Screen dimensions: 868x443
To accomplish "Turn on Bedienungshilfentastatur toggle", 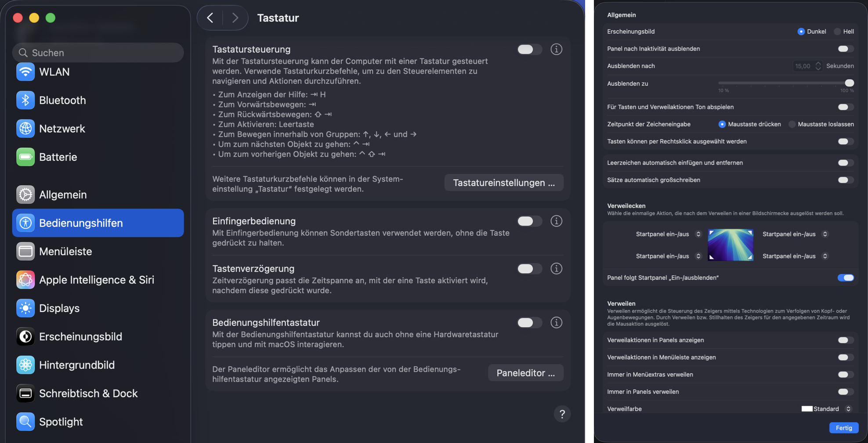I will coord(529,323).
